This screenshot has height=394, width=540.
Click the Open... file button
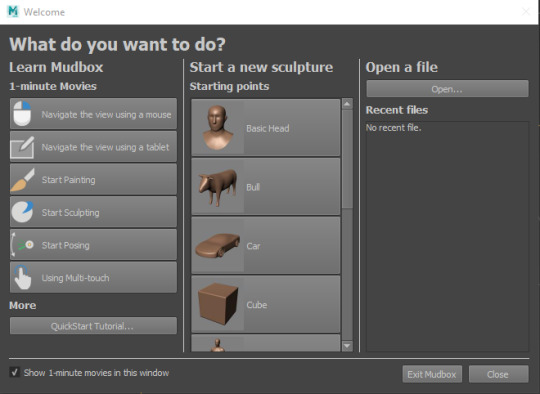(447, 89)
